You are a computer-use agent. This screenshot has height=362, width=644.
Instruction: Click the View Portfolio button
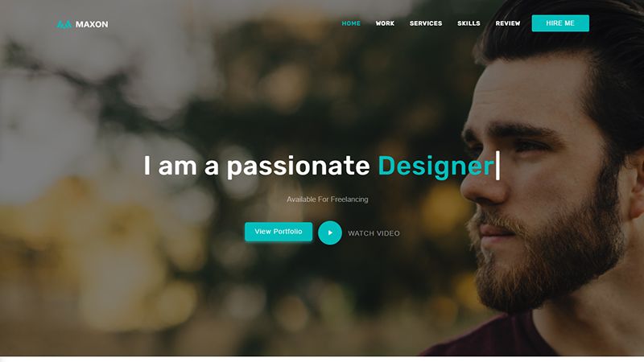pos(279,232)
